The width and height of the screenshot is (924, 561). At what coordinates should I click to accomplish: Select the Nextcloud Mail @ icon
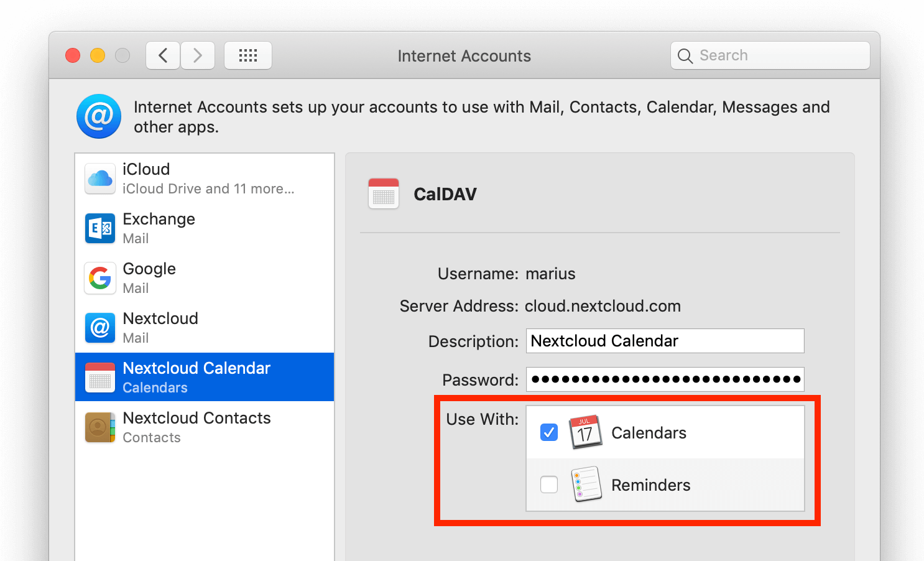pyautogui.click(x=100, y=328)
